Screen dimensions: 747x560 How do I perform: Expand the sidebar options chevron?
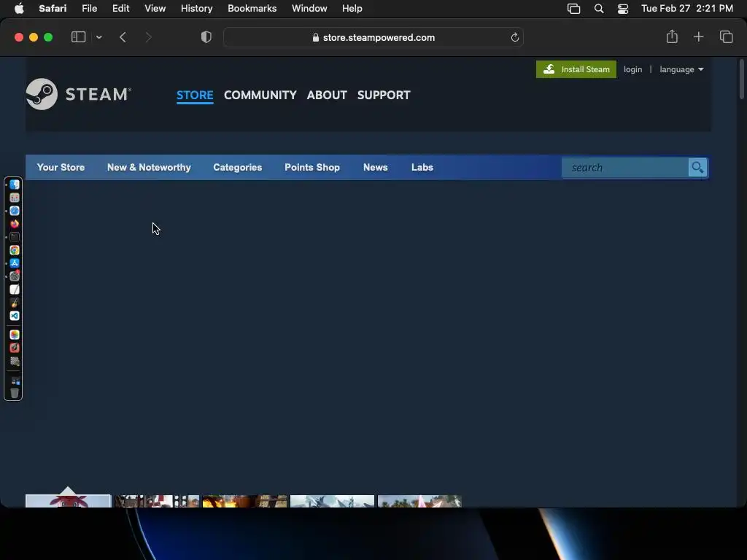98,37
